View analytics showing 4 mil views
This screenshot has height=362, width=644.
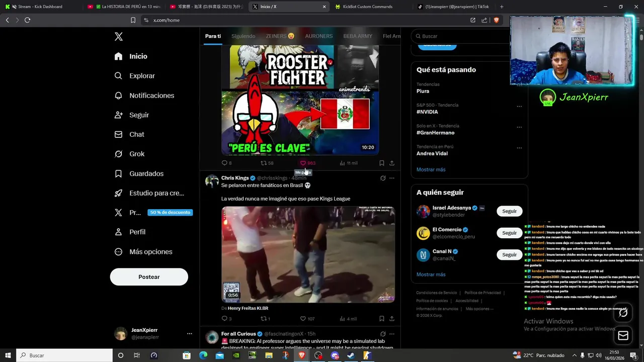(x=348, y=319)
